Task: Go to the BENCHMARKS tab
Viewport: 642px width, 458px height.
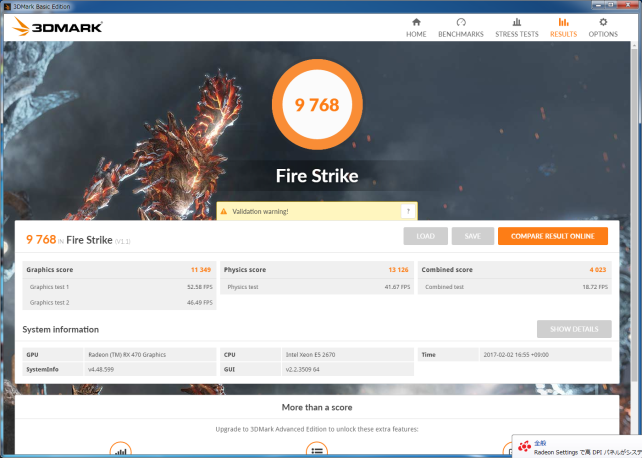Action: click(x=461, y=28)
